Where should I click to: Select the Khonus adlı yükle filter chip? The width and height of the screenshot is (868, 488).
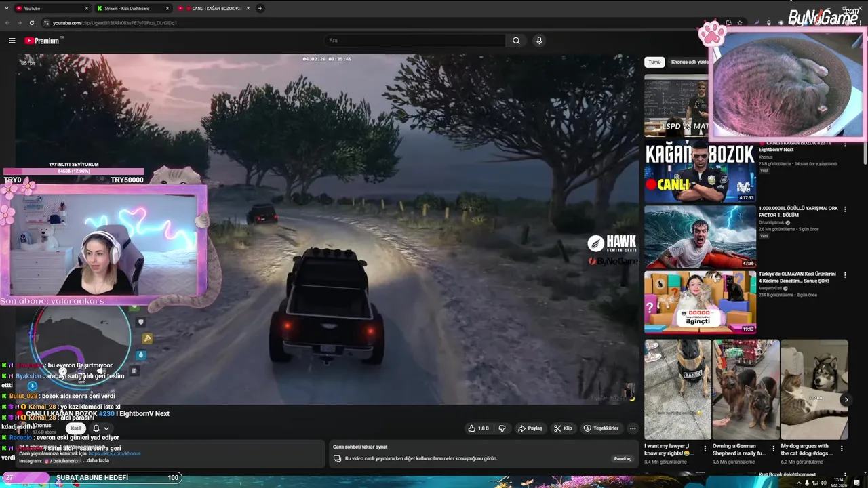(690, 62)
